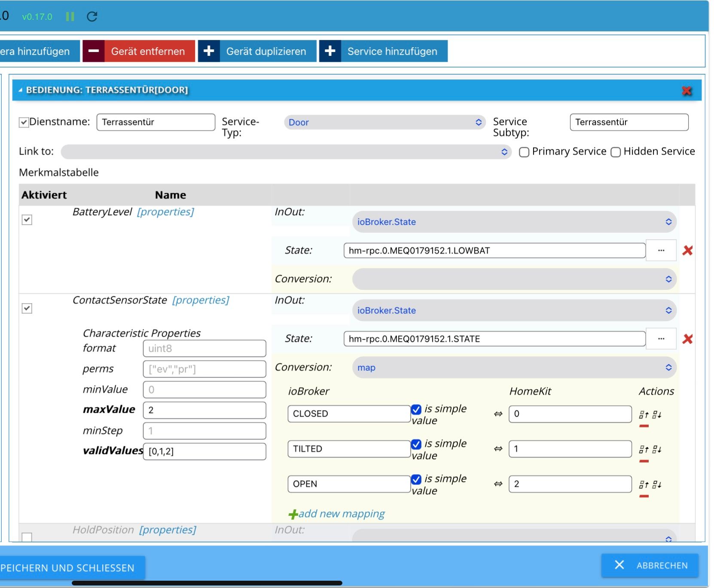Click Abbrechen button
The width and height of the screenshot is (714, 588).
pos(650,565)
